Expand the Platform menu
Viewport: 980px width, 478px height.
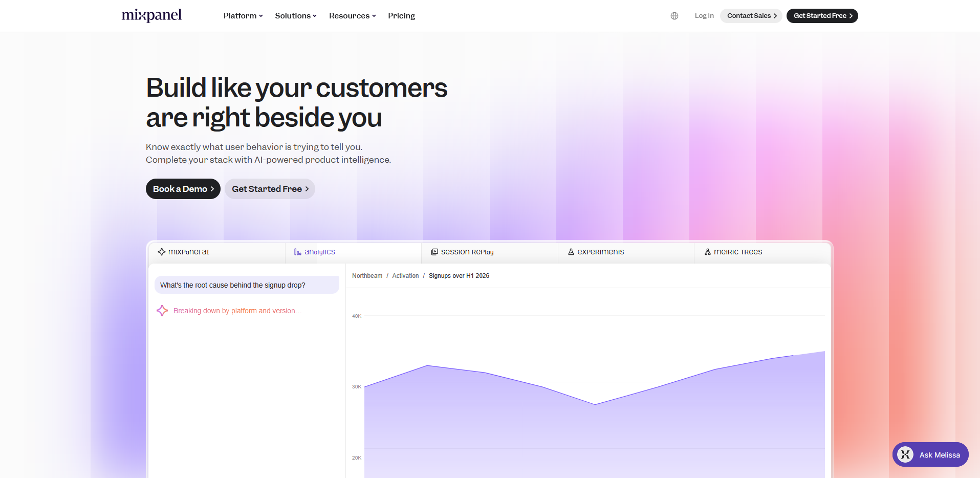[243, 16]
